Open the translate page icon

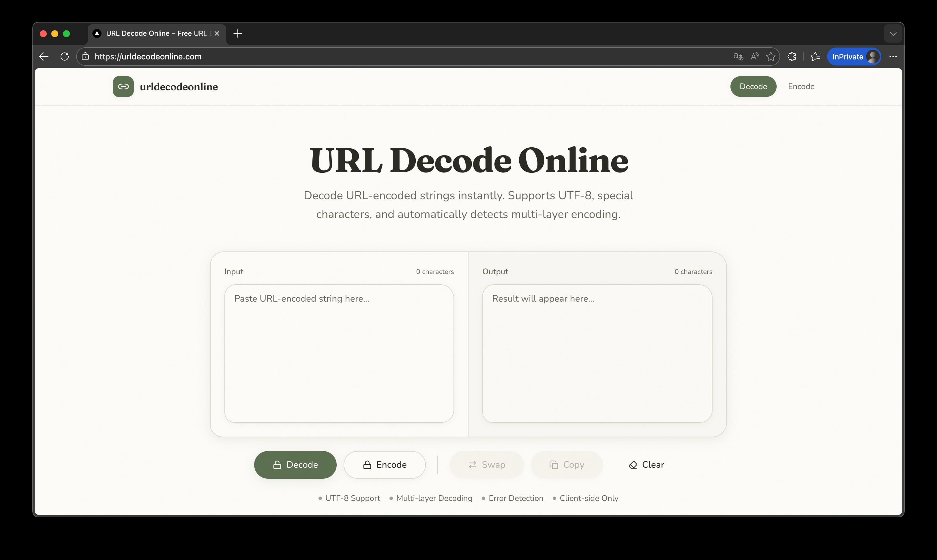(738, 57)
